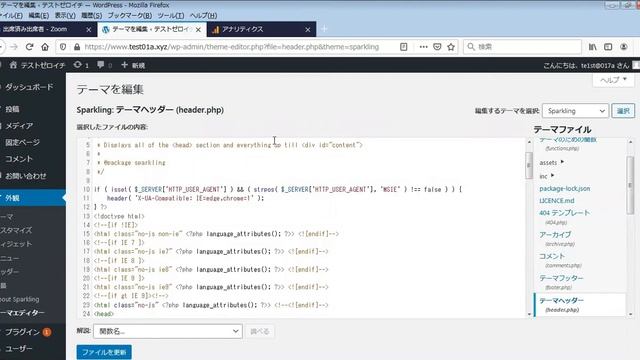Reload the page with the refresh icon
Screen dimensions: 640x360
point(29,47)
